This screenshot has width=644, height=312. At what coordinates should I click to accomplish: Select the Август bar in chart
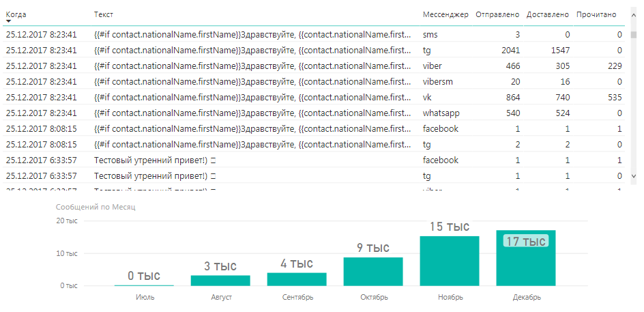point(220,281)
